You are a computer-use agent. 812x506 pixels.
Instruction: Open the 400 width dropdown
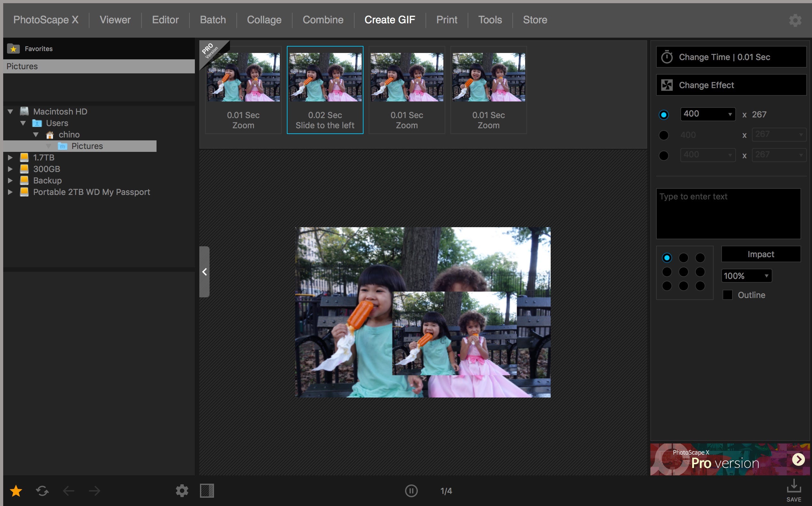[x=708, y=114]
